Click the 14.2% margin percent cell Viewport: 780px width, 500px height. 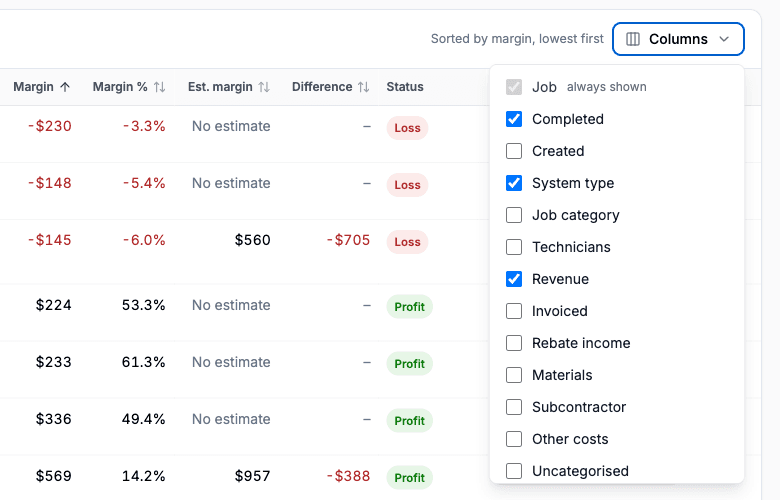144,476
